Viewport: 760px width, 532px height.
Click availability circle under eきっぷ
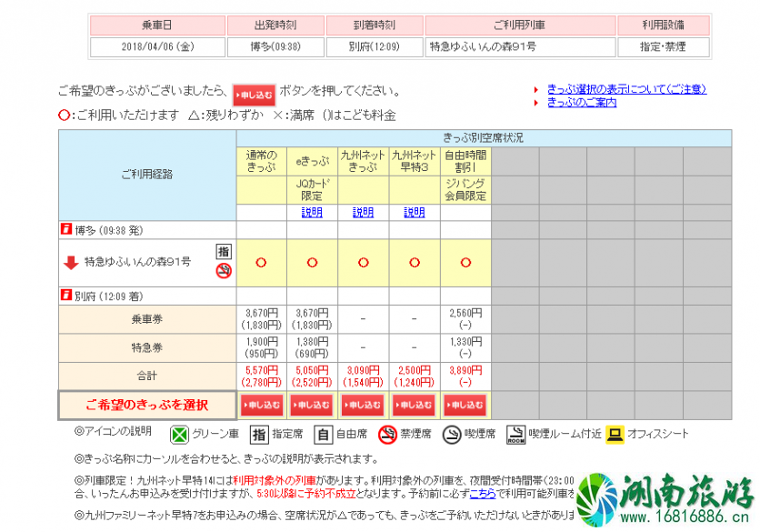point(312,263)
